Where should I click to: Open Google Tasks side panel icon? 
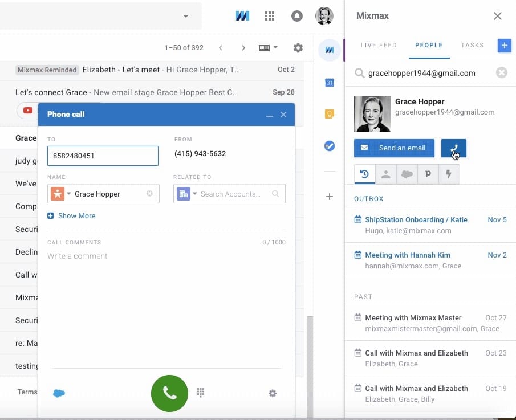click(330, 146)
